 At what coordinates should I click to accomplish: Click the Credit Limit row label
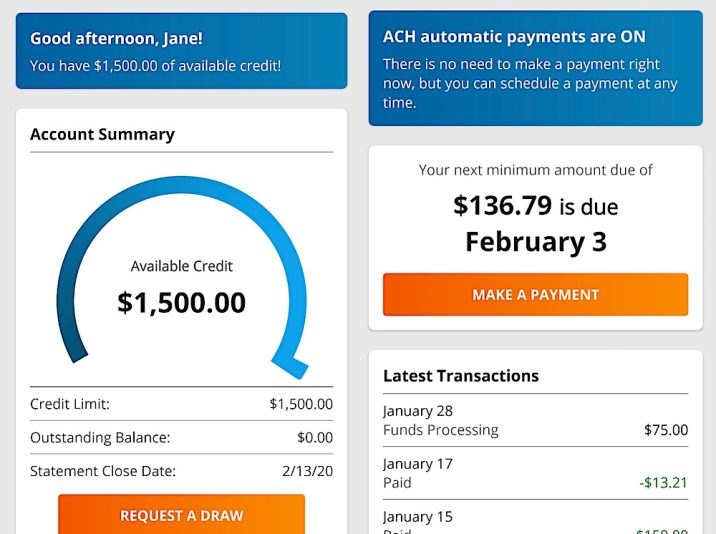[70, 404]
